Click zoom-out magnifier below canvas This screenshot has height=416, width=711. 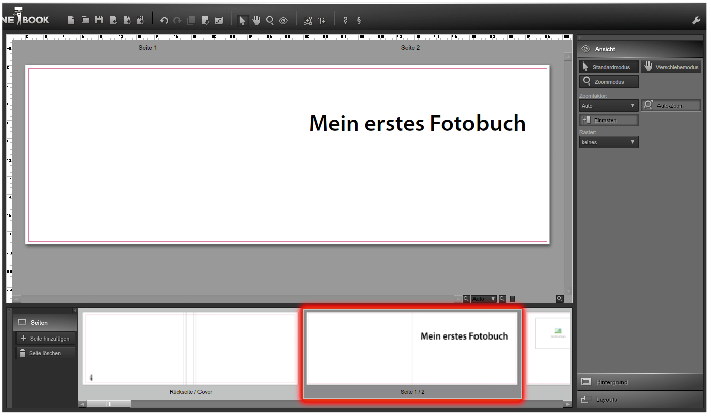(x=466, y=299)
